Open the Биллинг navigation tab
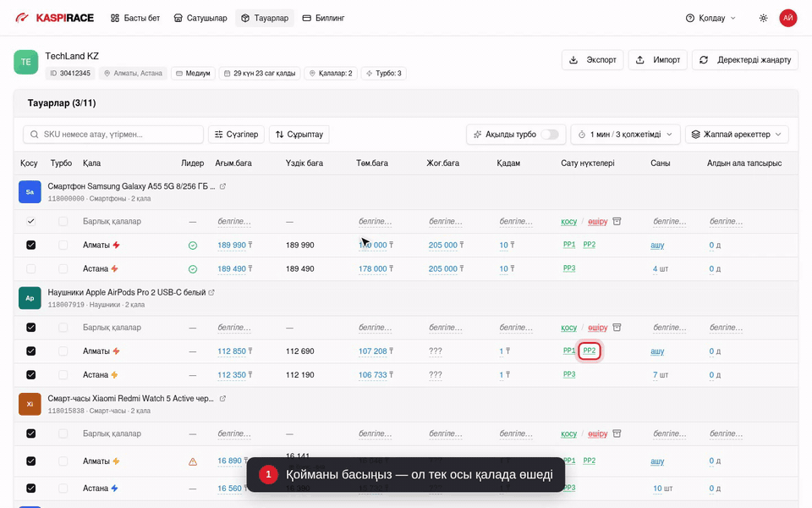 pos(323,18)
